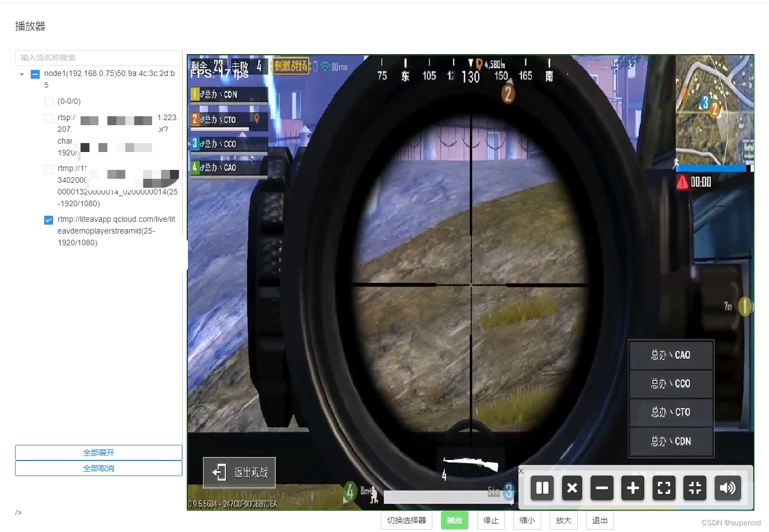Click the overlay plus zoom-in icon

[x=633, y=488]
